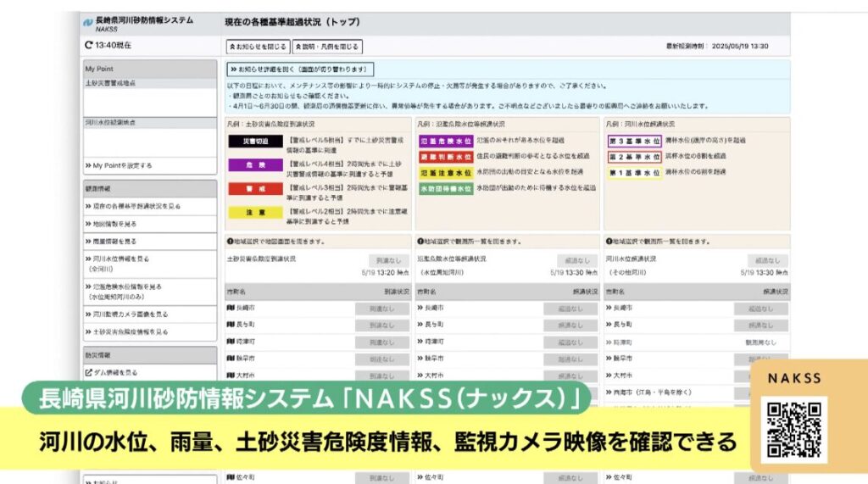Open 土砂災害危険度情報を見る in sidebar

click(x=127, y=331)
